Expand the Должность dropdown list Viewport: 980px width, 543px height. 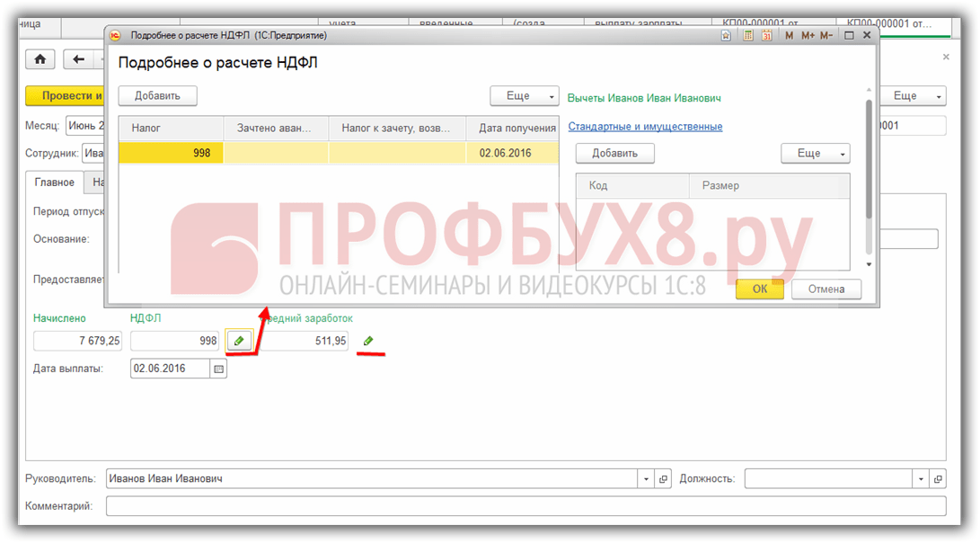[x=921, y=479]
